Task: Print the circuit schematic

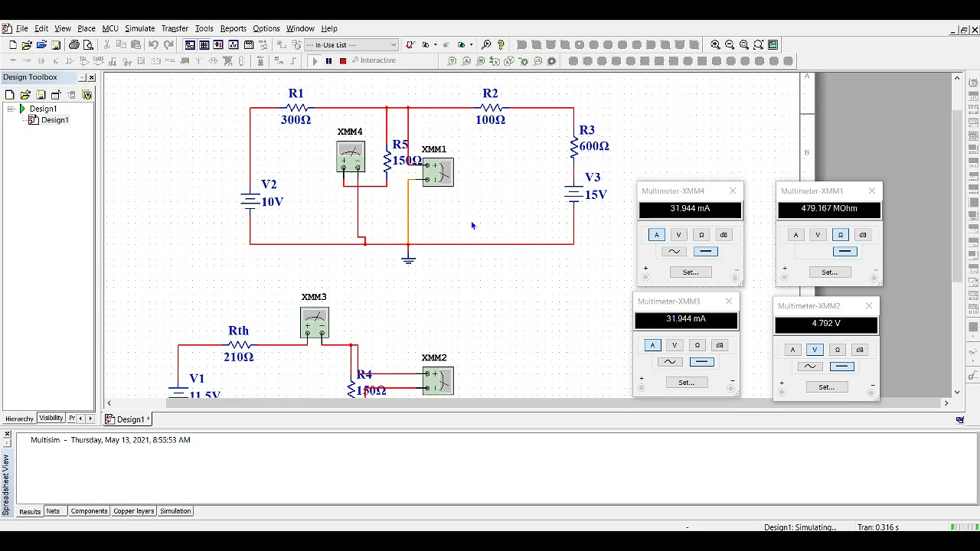Action: (x=74, y=45)
